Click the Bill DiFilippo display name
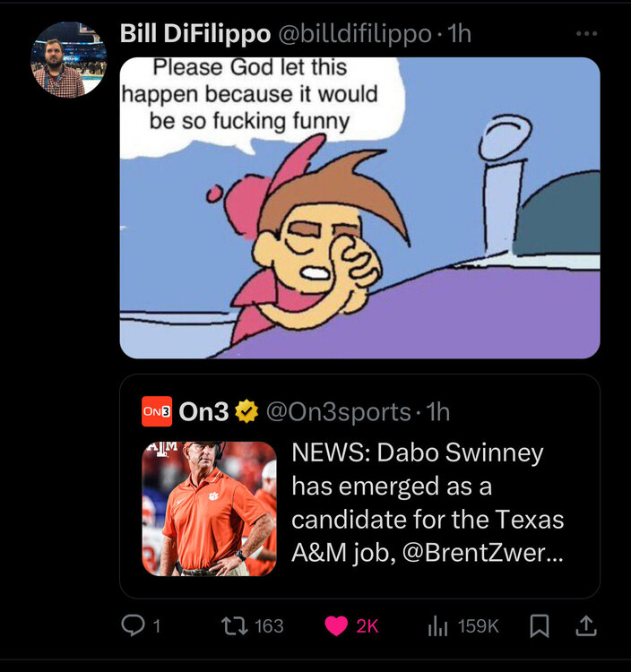The image size is (631, 672). tap(195, 34)
